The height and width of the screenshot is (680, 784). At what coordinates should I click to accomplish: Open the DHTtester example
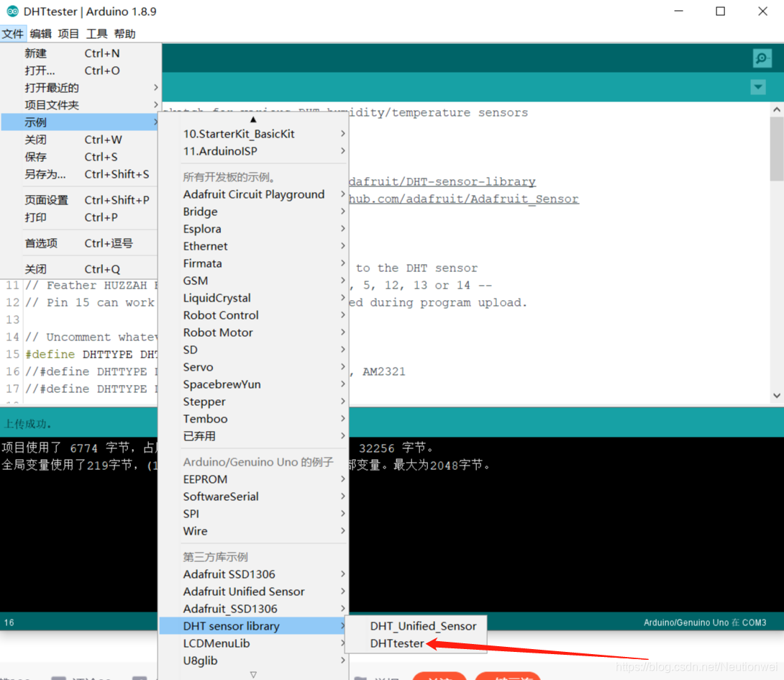(x=417, y=643)
